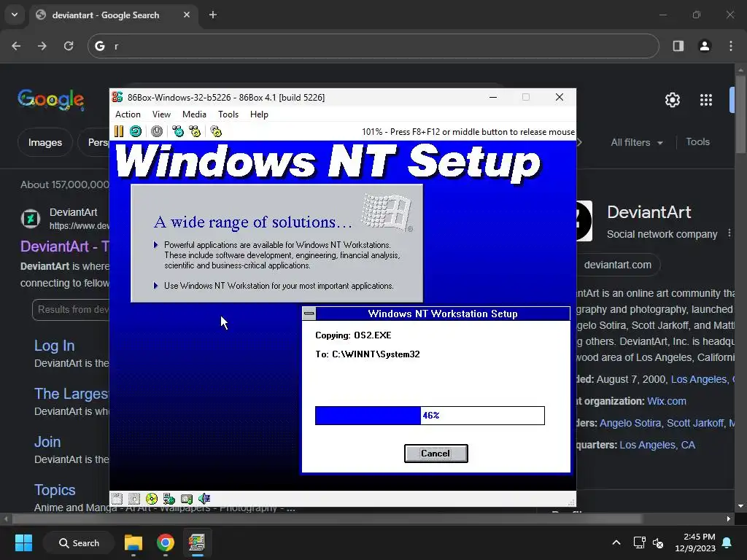
Task: Click the first floppy drive status icon
Action: (x=117, y=499)
